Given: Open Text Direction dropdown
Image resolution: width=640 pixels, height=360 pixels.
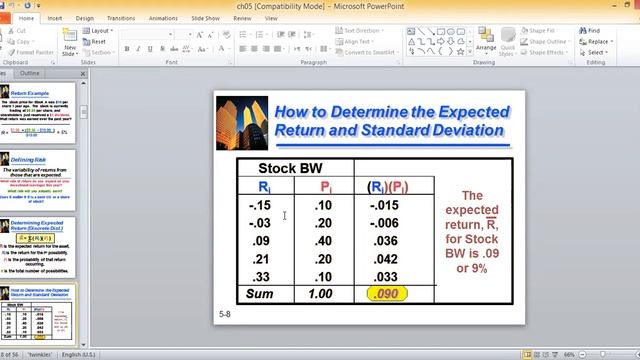Looking at the screenshot, I should pyautogui.click(x=359, y=31).
